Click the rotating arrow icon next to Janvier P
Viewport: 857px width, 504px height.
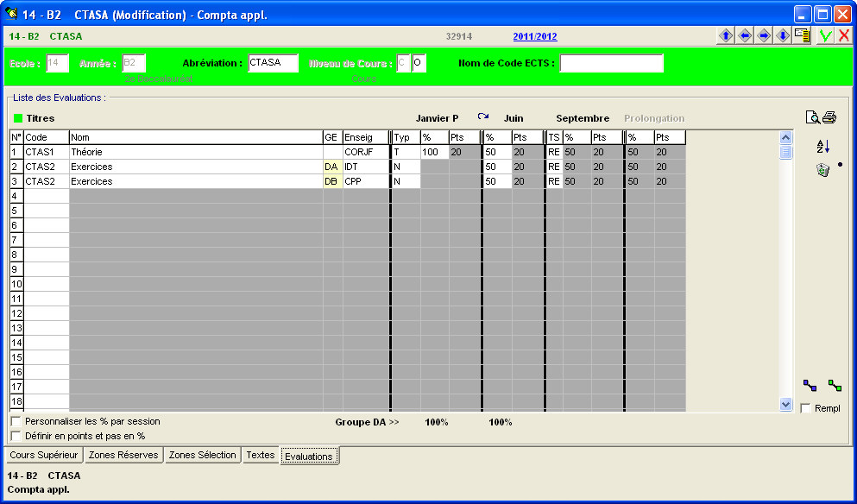click(482, 117)
